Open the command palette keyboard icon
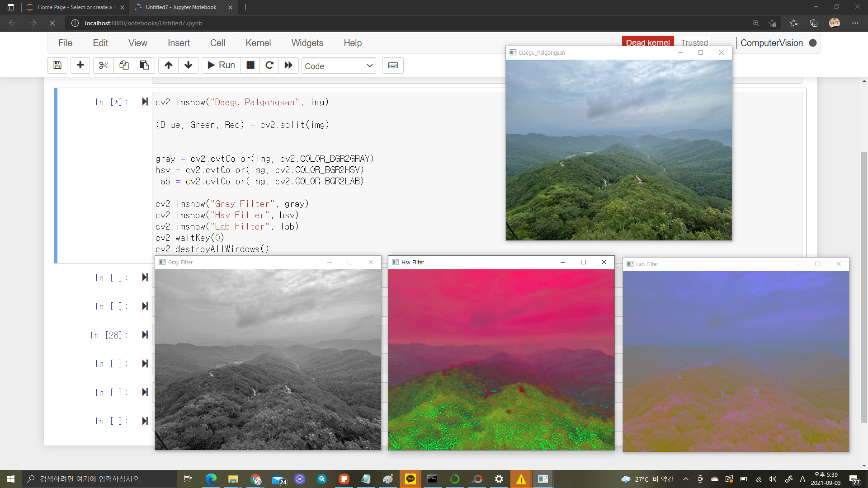 (x=392, y=66)
